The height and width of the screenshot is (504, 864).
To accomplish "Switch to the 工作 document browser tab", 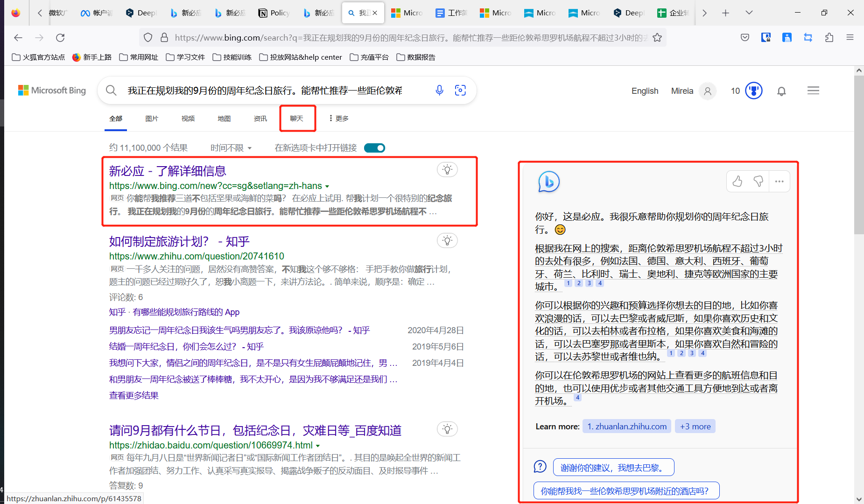I will coord(451,13).
